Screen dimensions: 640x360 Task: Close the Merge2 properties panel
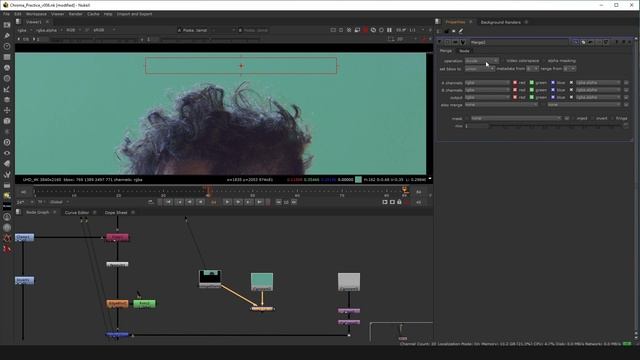(x=630, y=42)
